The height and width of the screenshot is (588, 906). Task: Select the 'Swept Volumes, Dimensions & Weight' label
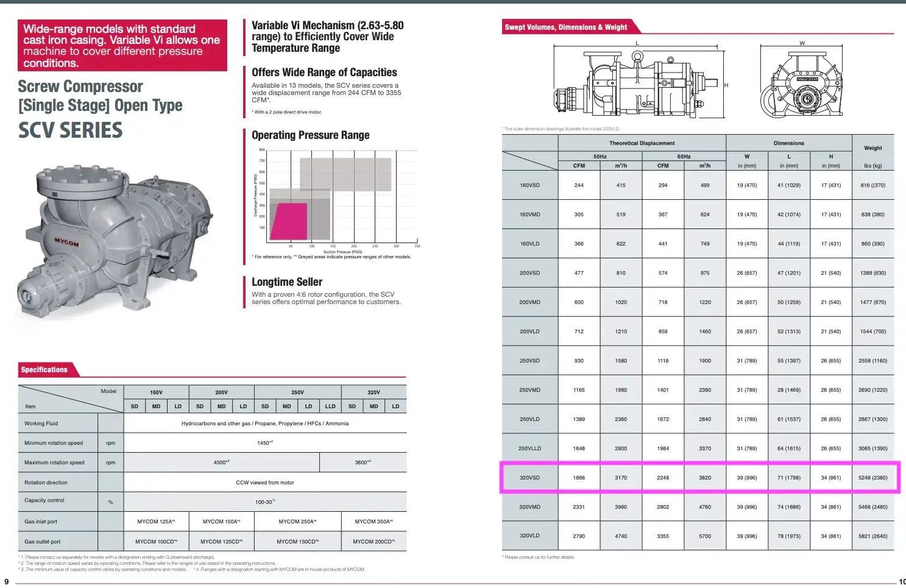pos(565,27)
